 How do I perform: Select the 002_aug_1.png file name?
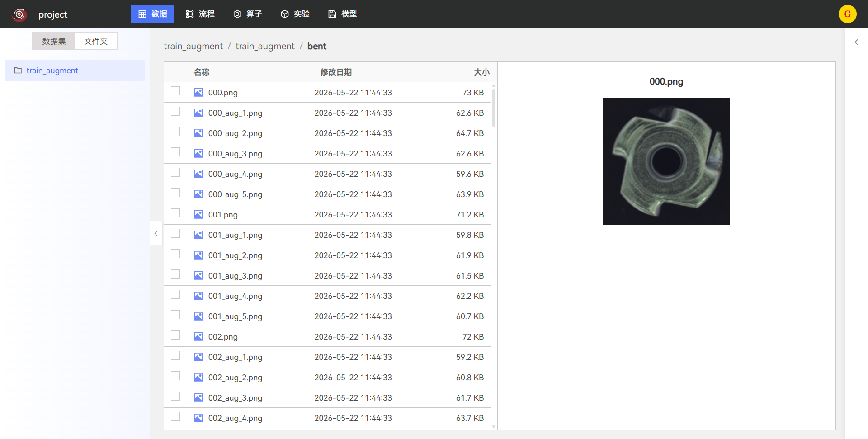click(235, 357)
